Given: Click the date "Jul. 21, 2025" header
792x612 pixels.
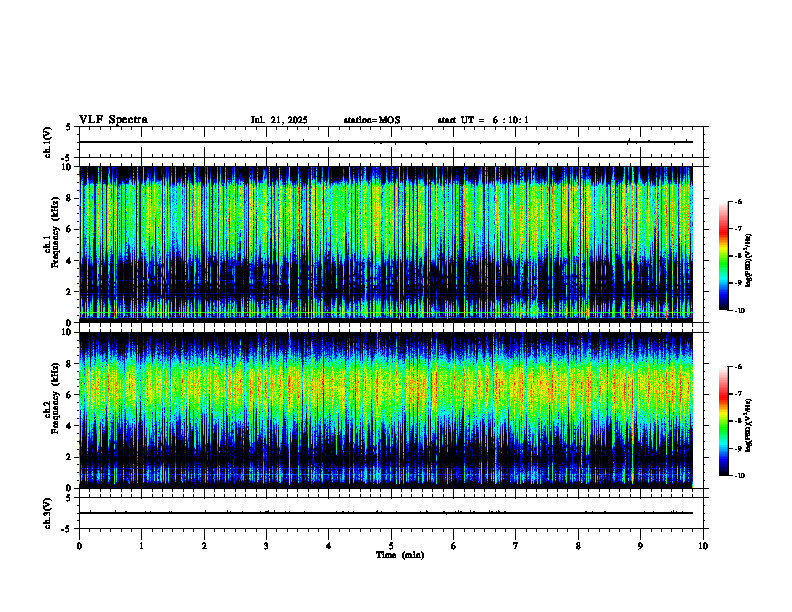Looking at the screenshot, I should click(279, 120).
